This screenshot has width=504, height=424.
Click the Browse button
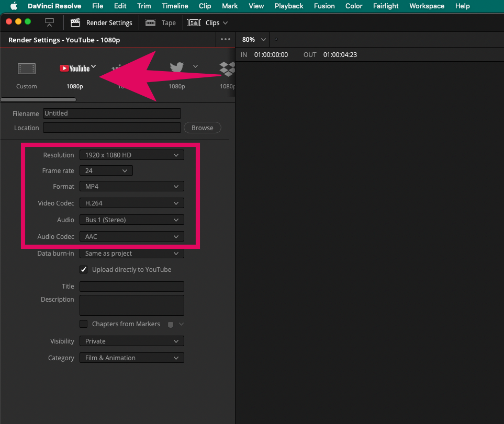(x=202, y=128)
